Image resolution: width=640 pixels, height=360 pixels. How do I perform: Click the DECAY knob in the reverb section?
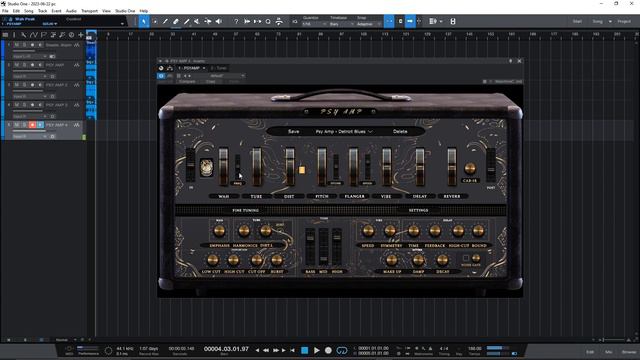click(x=442, y=260)
